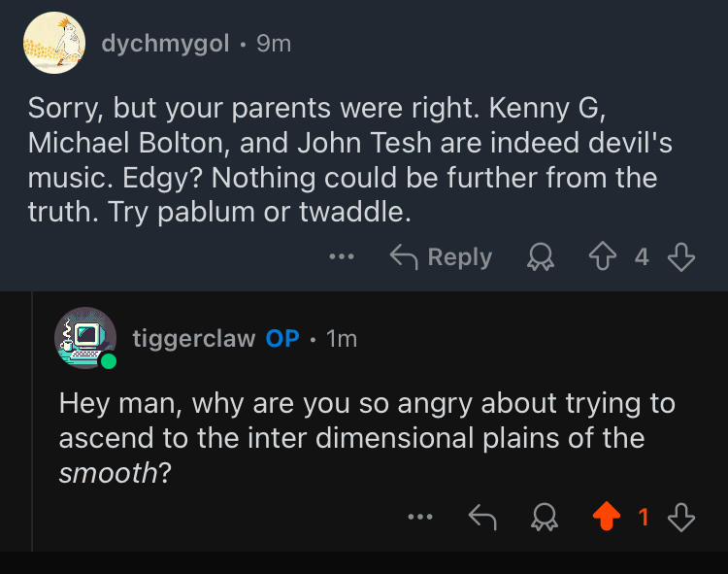
Task: Open more options on dychmygol's comment
Action: 342,257
